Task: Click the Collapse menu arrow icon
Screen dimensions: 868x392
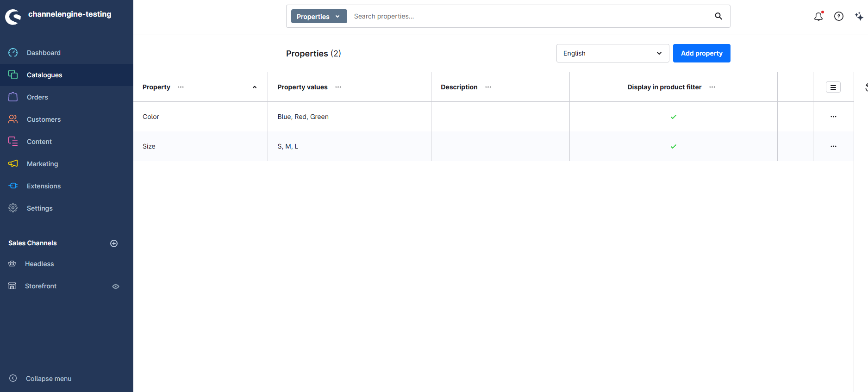Action: coord(13,378)
